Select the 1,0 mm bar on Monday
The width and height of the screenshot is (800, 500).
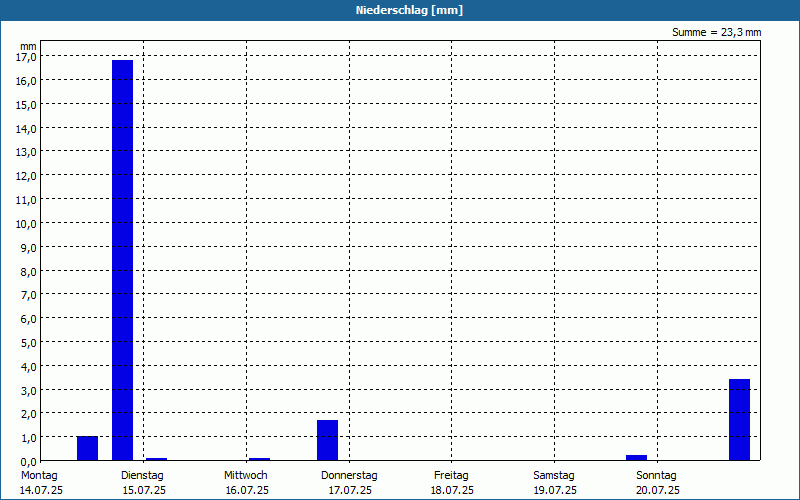[x=87, y=448]
